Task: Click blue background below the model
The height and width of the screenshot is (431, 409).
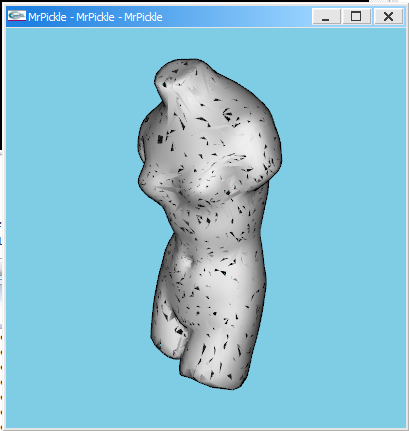Action: (x=207, y=408)
